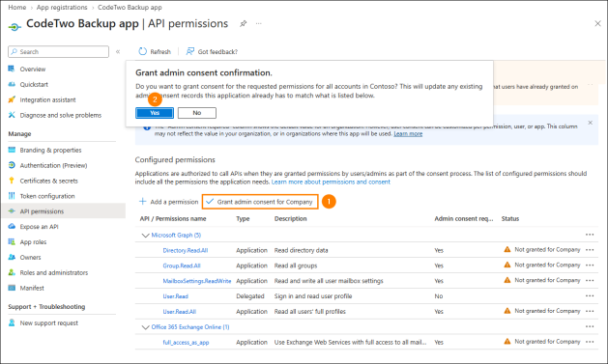Open Manifest in the sidebar
Viewport: 608px width, 364px height.
[x=32, y=288]
